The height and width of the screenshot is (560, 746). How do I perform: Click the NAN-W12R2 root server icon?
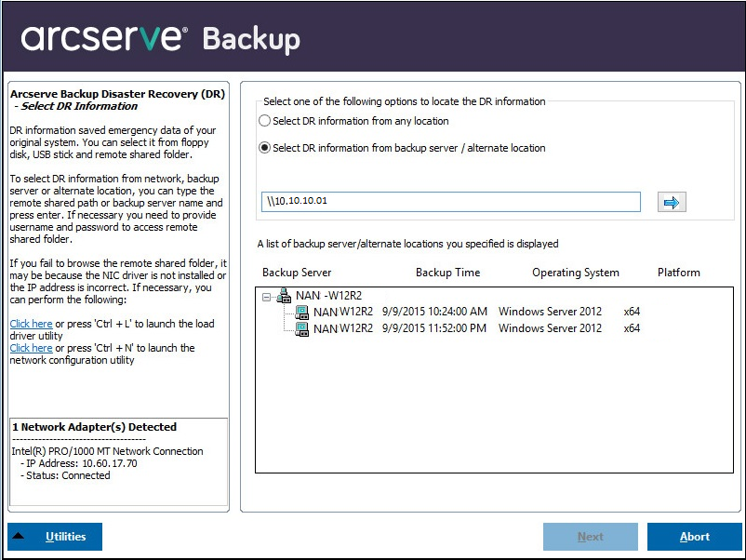coord(284,296)
